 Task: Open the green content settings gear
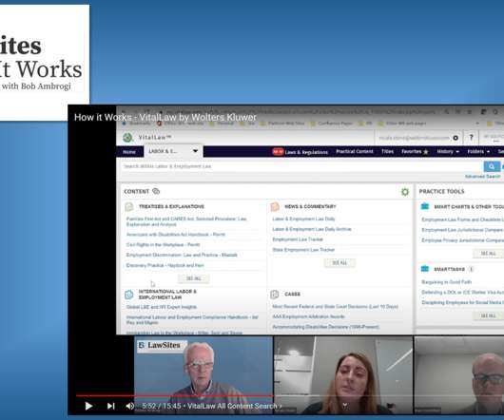[405, 192]
